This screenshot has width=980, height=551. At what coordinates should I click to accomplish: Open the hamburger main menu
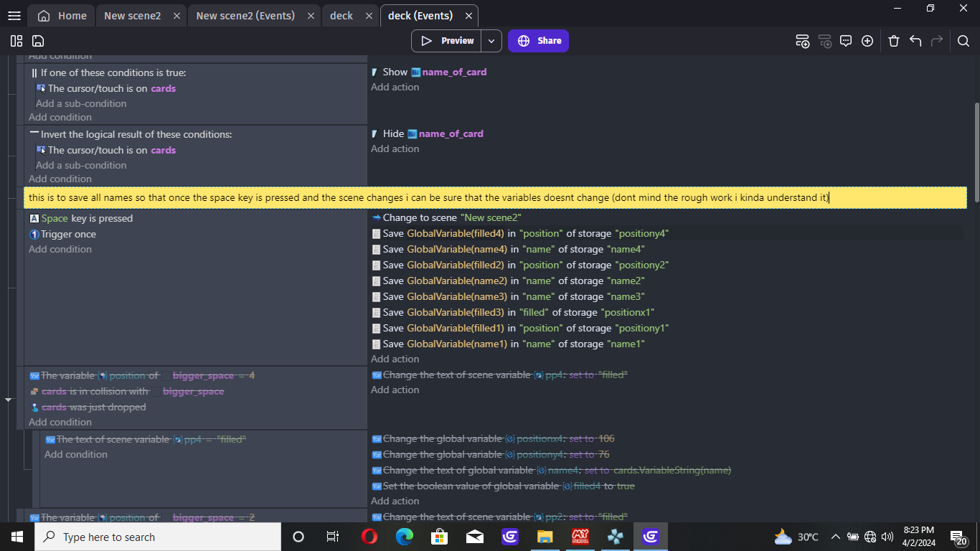[14, 16]
